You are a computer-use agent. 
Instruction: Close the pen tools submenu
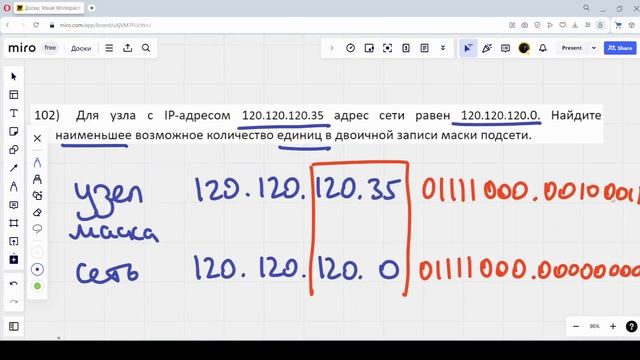pos(37,138)
